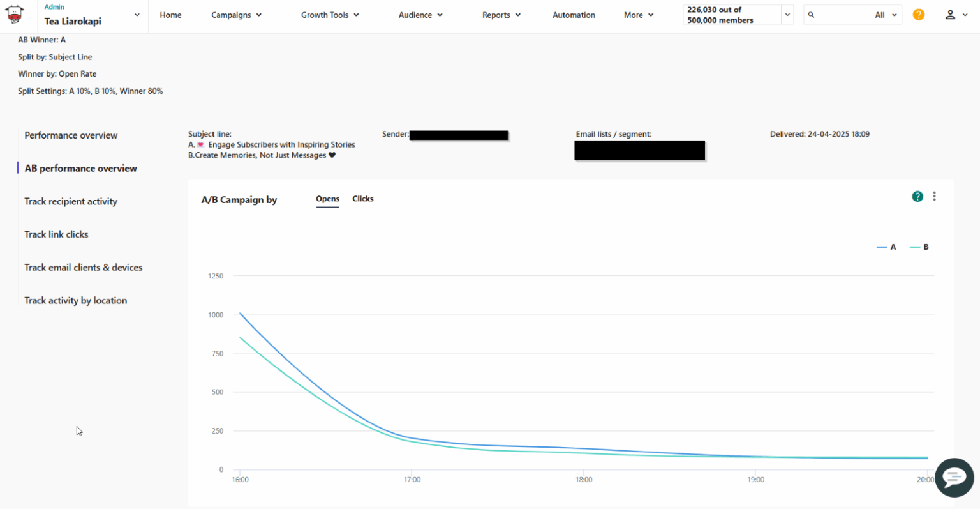The width and height of the screenshot is (980, 509).
Task: Open Track link clicks
Action: [x=56, y=234]
